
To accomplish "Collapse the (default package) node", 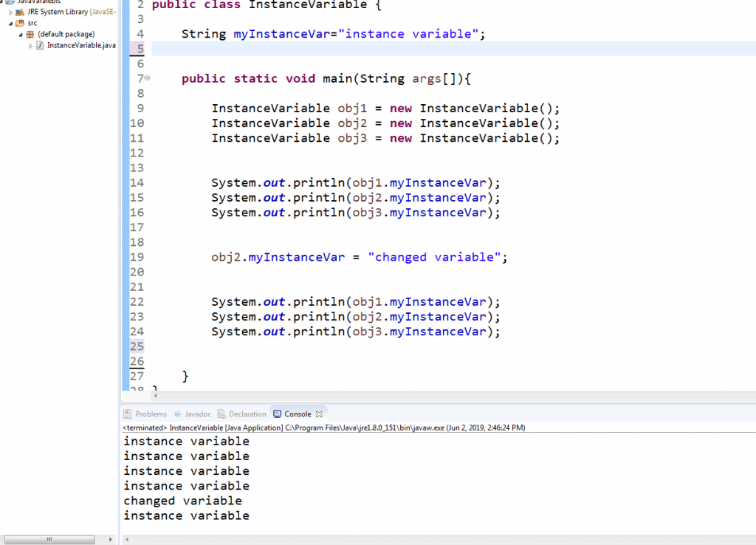I will click(21, 35).
